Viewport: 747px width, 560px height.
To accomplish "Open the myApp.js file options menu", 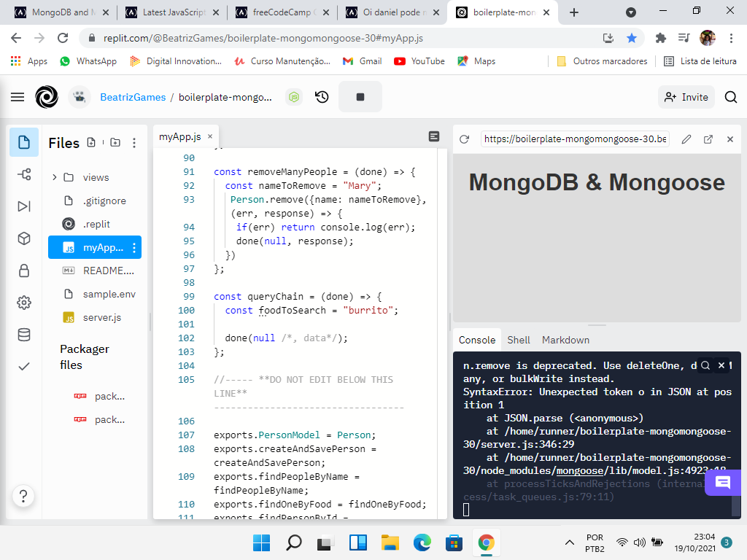I will (x=135, y=247).
